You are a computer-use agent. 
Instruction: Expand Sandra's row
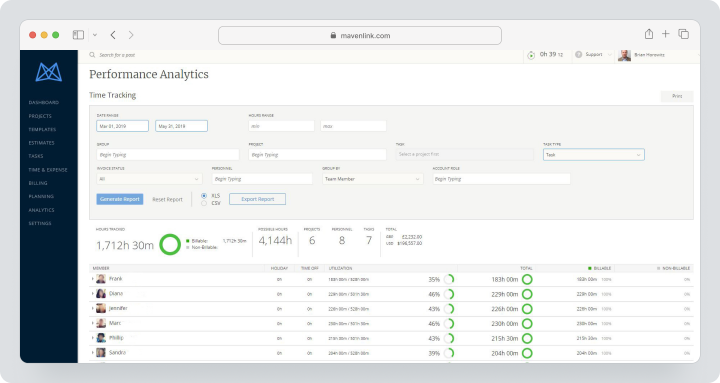coord(92,353)
